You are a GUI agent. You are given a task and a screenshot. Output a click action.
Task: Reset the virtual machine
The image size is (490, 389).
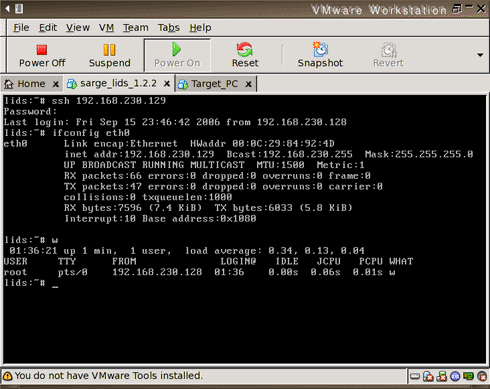[x=245, y=55]
